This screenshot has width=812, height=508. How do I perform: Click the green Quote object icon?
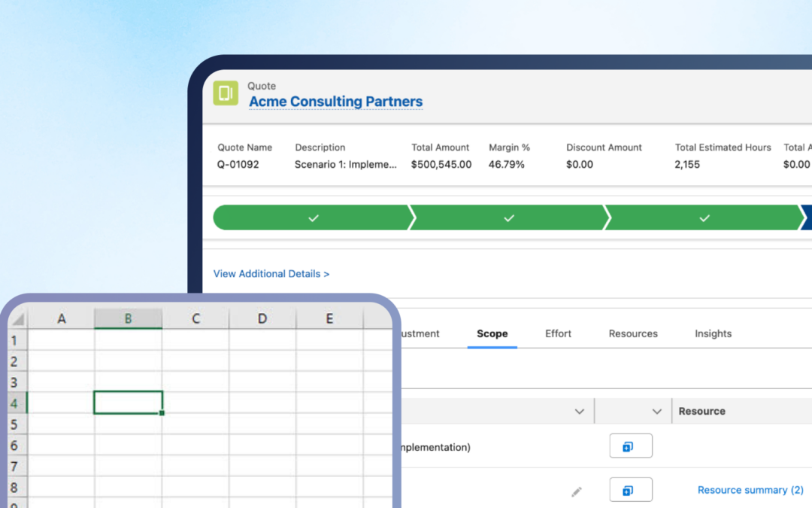click(224, 93)
